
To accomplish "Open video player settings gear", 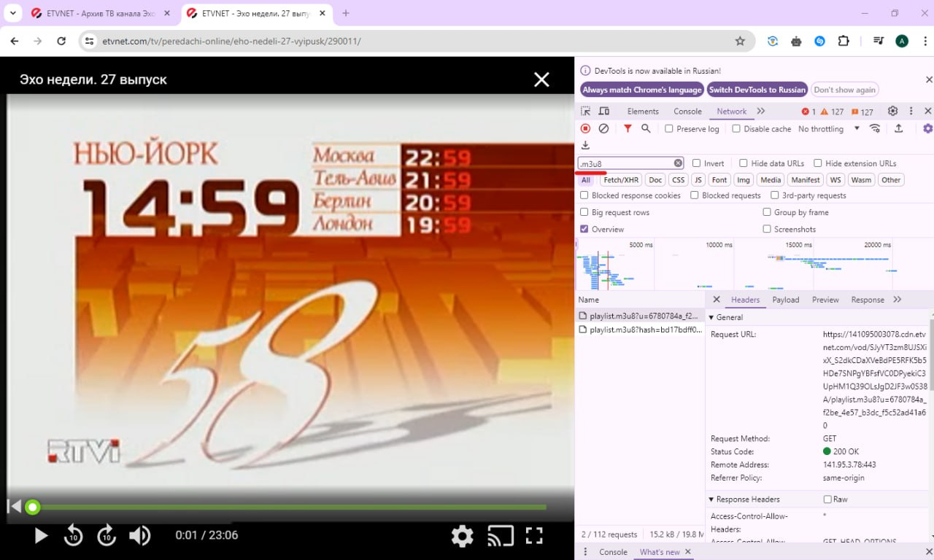I will coord(462,536).
